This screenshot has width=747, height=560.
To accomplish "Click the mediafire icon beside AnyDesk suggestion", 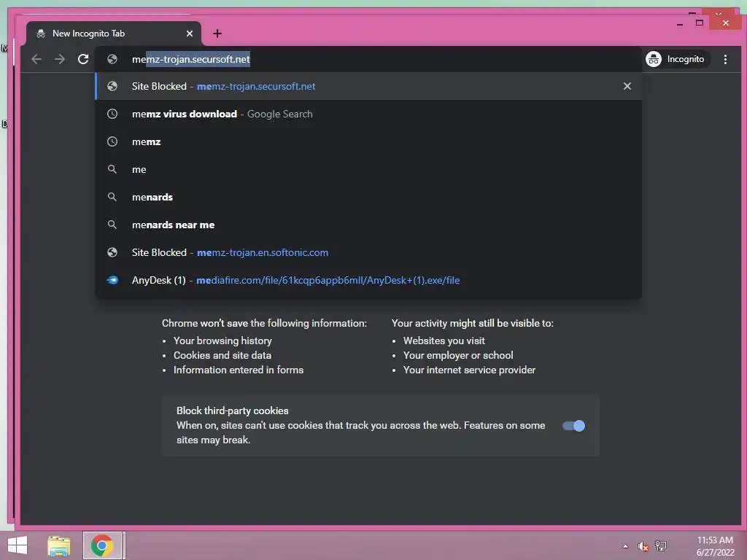I will click(112, 280).
